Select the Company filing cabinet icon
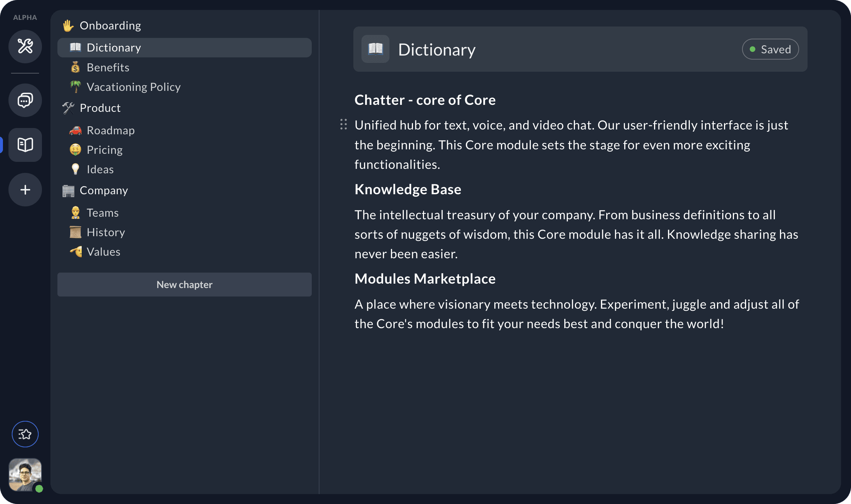The height and width of the screenshot is (504, 851). 68,190
